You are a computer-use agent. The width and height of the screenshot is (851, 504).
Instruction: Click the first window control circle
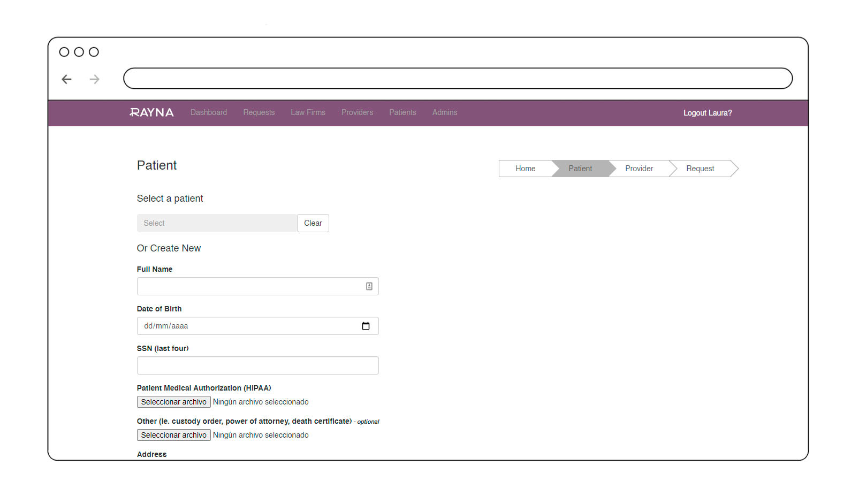(64, 52)
